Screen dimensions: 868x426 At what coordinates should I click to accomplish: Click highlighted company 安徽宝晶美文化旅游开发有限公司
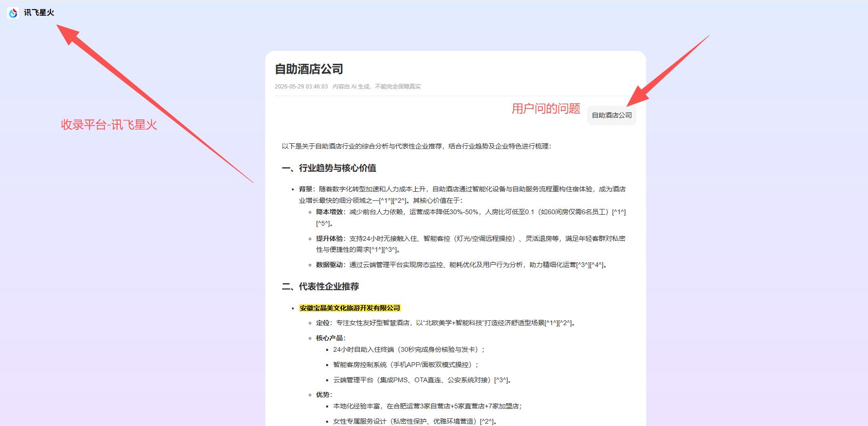[x=350, y=308]
